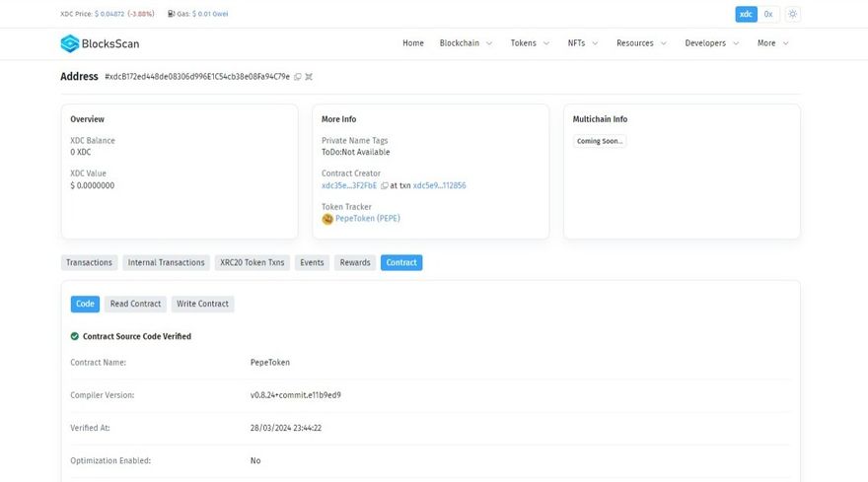Open the creation transaction xdc5e9...112856 link

point(439,185)
